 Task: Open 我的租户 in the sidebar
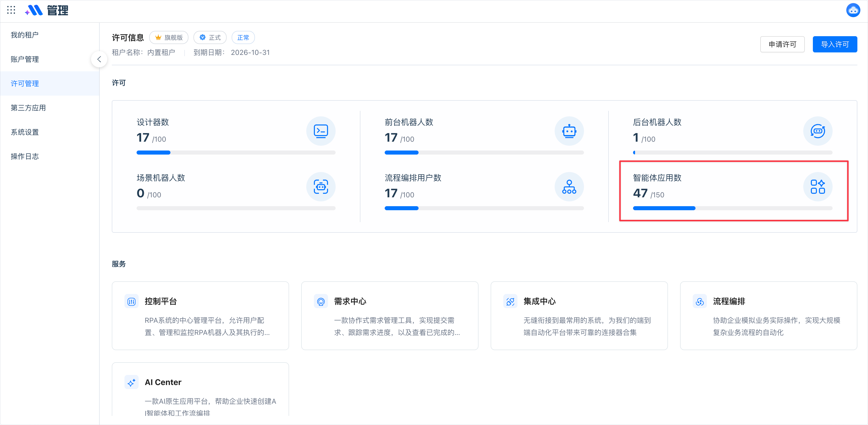click(x=25, y=35)
